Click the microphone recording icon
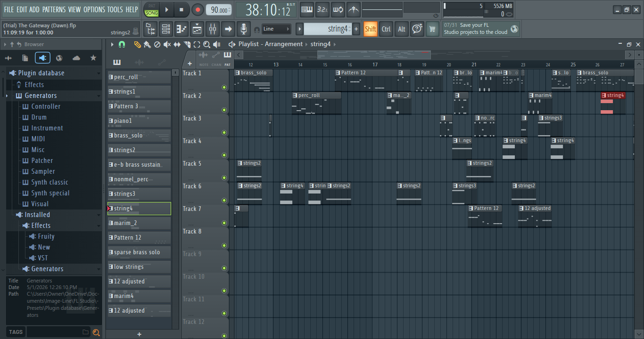 tap(243, 29)
